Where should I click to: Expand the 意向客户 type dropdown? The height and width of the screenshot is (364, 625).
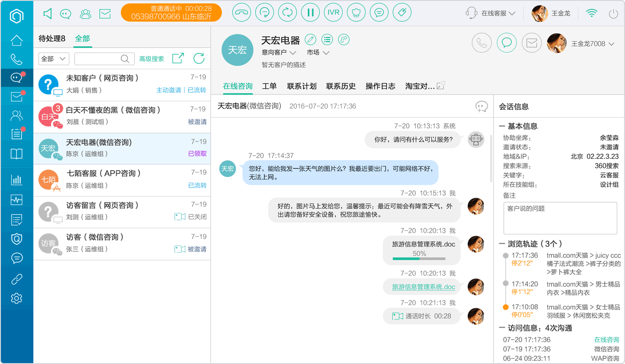click(279, 52)
